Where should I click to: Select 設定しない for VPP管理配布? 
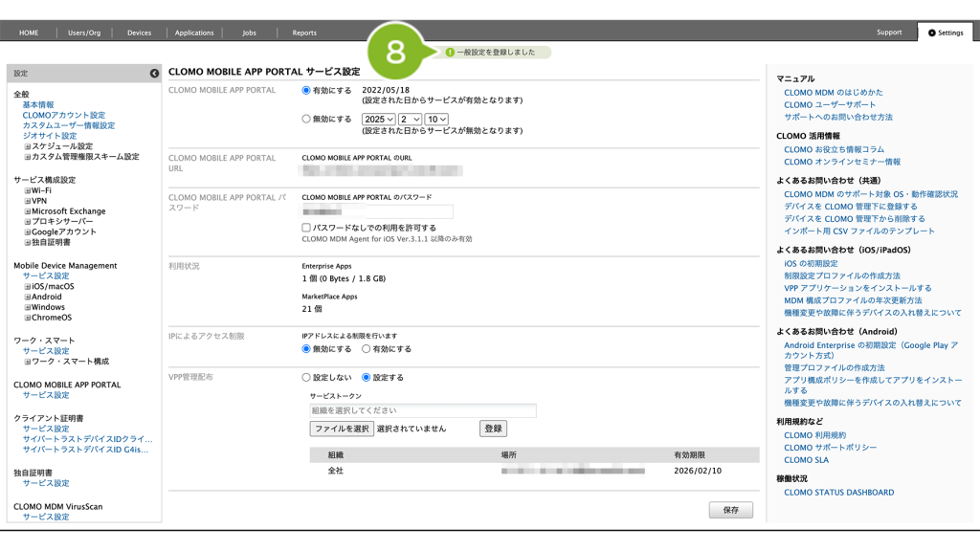(306, 378)
